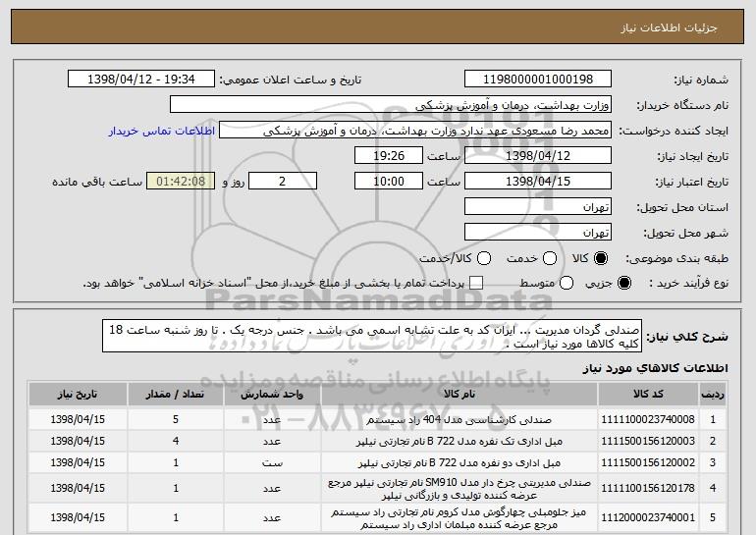Click the announcement date field 1398/04/12 - 19:34
The width and height of the screenshot is (756, 535).
(x=141, y=80)
